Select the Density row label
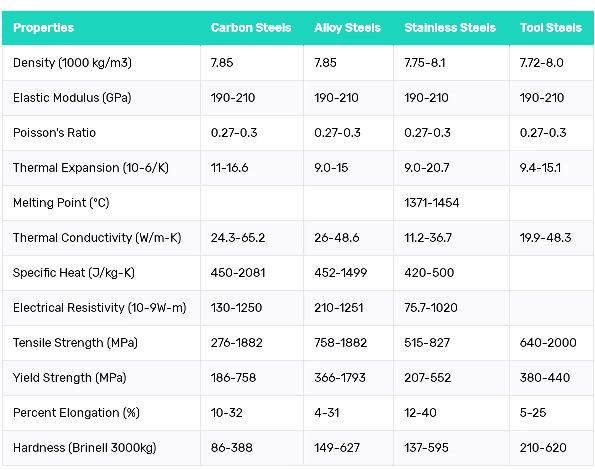The image size is (595, 470). point(72,63)
